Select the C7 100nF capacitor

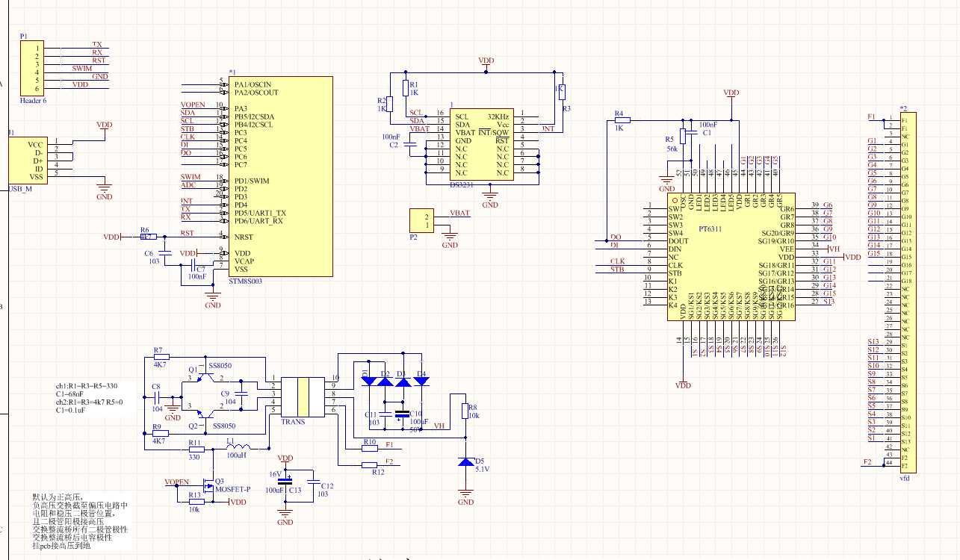click(194, 264)
